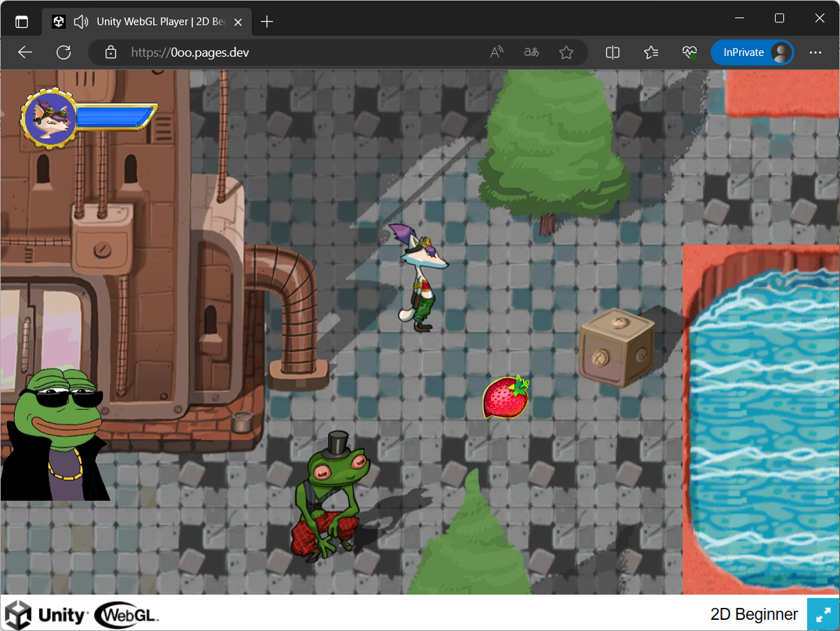Click the blue health bar
Image resolution: width=840 pixels, height=631 pixels.
point(114,117)
